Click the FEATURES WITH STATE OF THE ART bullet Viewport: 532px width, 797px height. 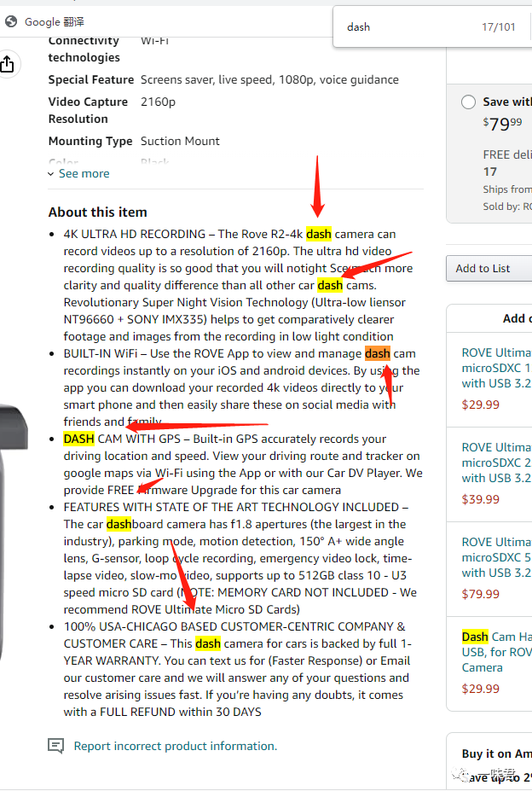[240, 558]
